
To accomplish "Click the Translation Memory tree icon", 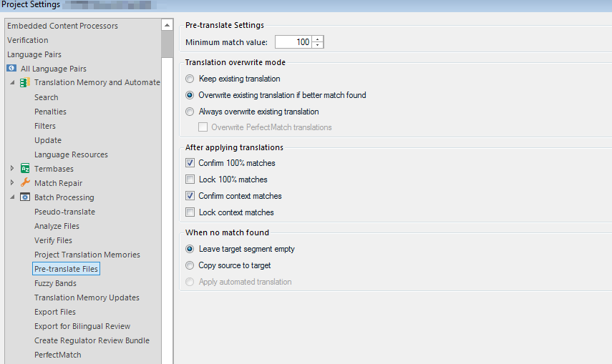I will (25, 83).
